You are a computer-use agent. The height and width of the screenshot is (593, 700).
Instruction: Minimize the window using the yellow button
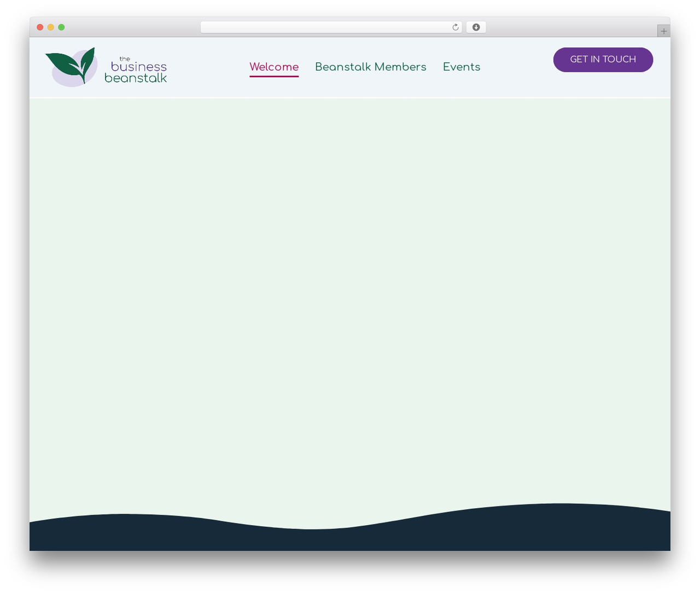[51, 27]
